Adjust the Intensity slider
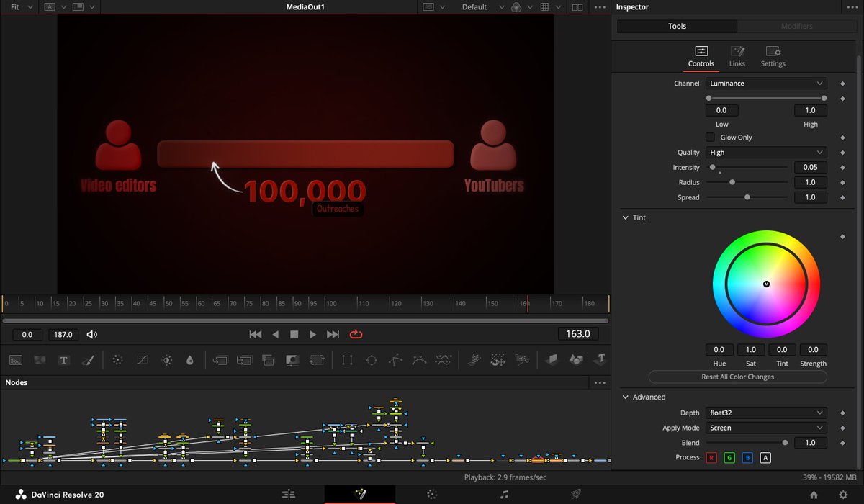The height and width of the screenshot is (504, 864). [x=747, y=168]
